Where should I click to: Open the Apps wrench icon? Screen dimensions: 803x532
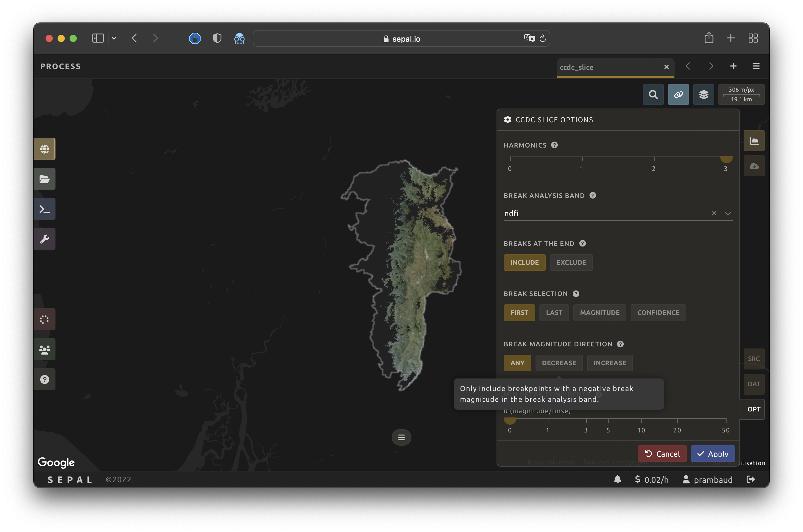(x=44, y=239)
